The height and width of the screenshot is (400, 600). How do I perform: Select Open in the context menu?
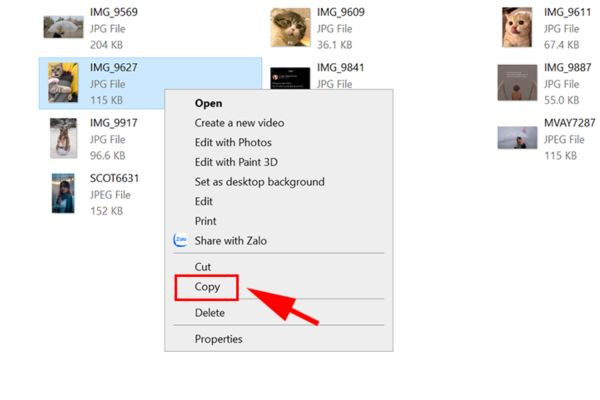tap(208, 103)
